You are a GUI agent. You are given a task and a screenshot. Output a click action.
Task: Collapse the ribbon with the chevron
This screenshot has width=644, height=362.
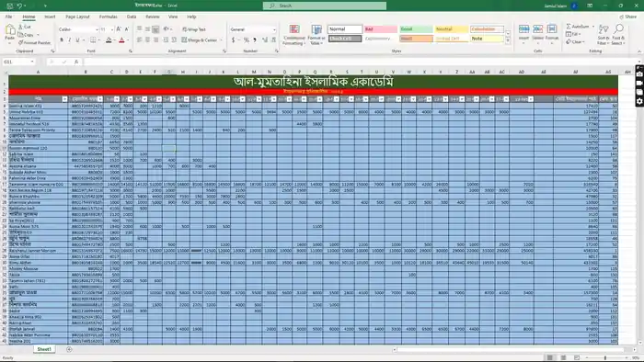(639, 51)
